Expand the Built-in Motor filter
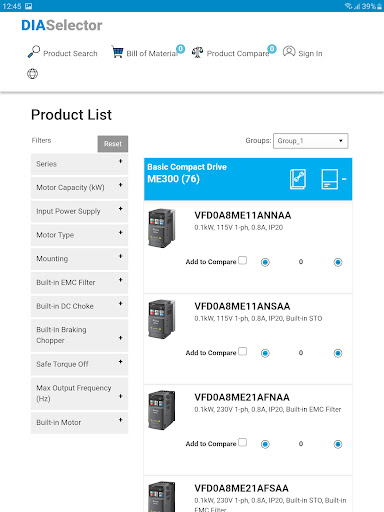 pos(79,422)
